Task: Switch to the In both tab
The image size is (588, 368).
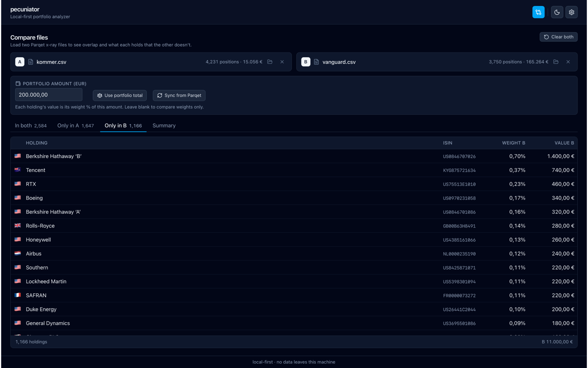Action: (31, 125)
